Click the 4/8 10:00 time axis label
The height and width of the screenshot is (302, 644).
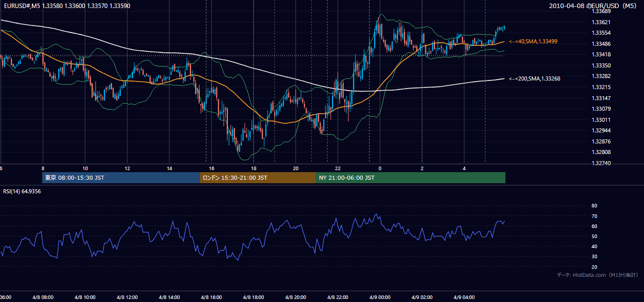click(85, 297)
